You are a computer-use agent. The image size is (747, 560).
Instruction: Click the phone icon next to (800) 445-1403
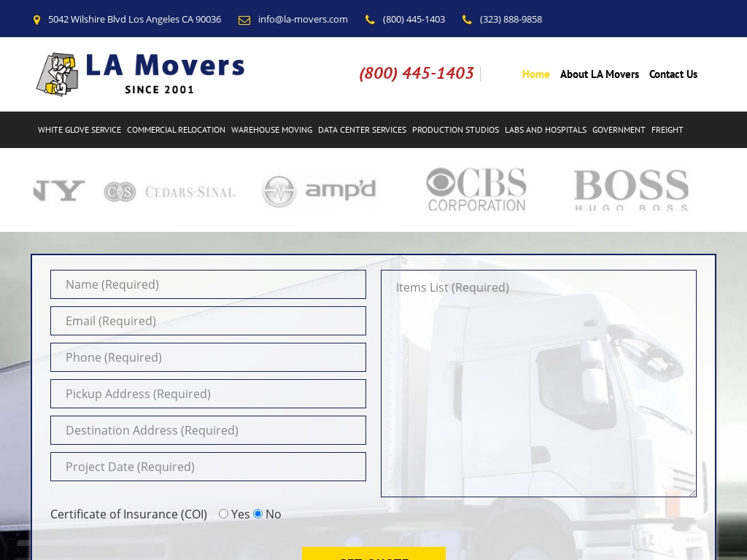tap(371, 20)
